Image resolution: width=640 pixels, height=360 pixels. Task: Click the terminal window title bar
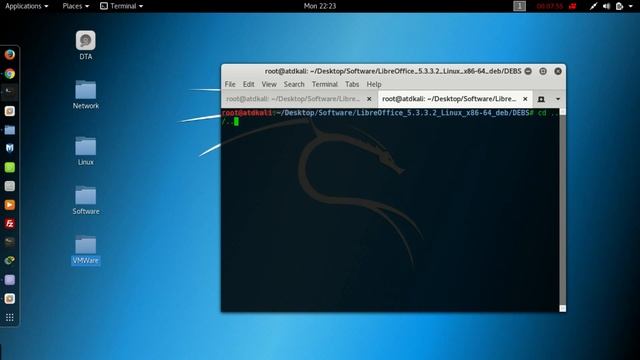[x=393, y=71]
